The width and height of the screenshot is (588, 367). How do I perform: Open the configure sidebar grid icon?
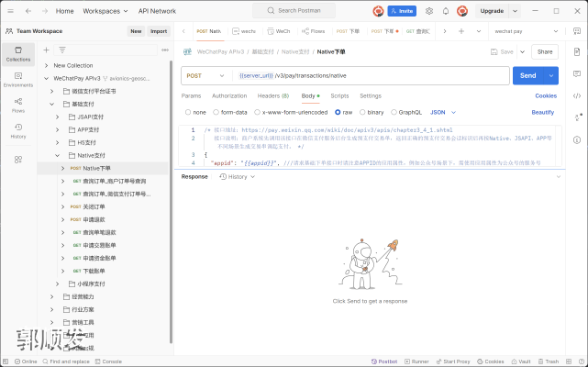(18, 160)
